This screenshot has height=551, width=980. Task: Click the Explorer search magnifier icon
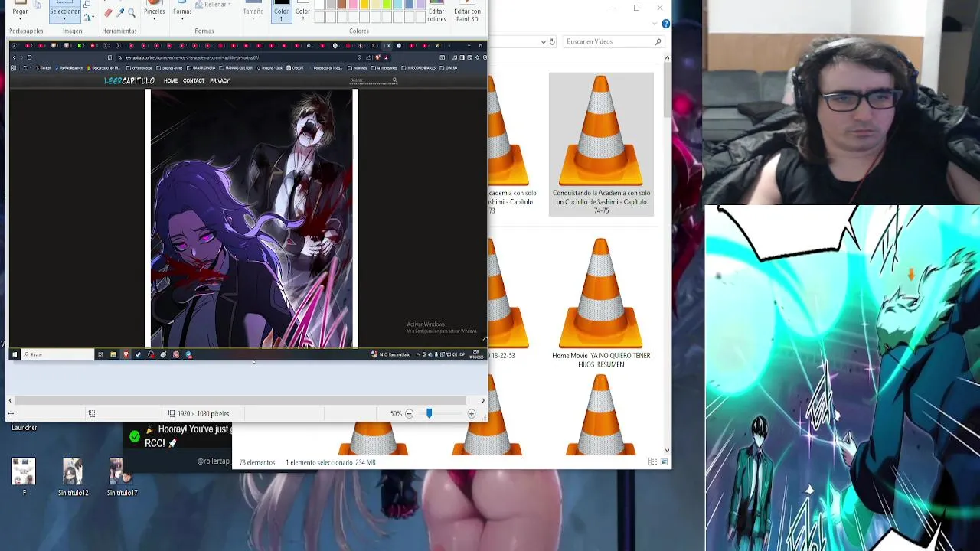pos(658,41)
